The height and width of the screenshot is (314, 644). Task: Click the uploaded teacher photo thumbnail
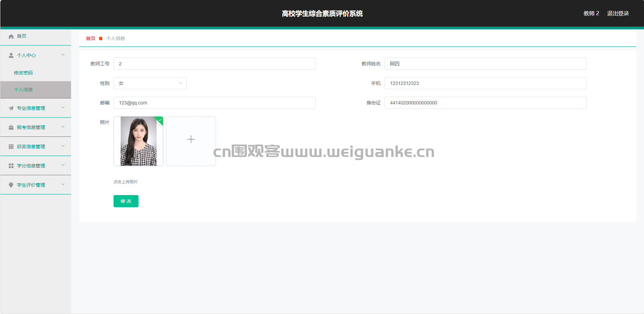pyautogui.click(x=138, y=141)
